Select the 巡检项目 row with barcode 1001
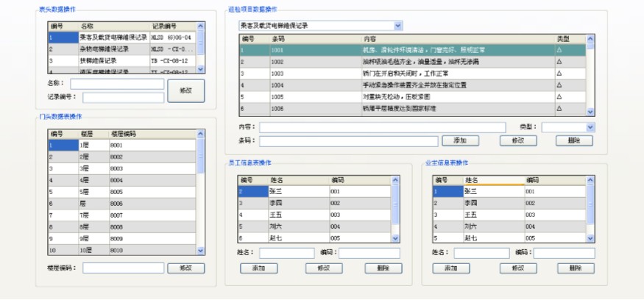The width and height of the screenshot is (644, 300). pyautogui.click(x=413, y=50)
